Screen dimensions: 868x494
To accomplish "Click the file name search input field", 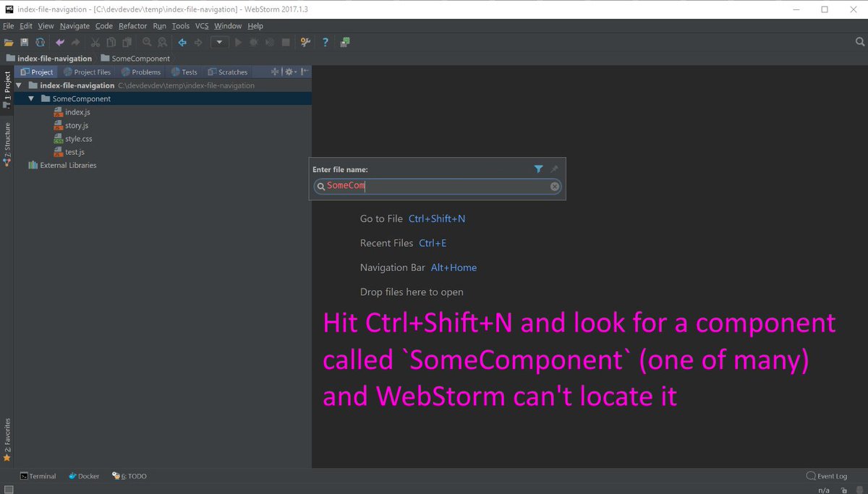I will [437, 187].
